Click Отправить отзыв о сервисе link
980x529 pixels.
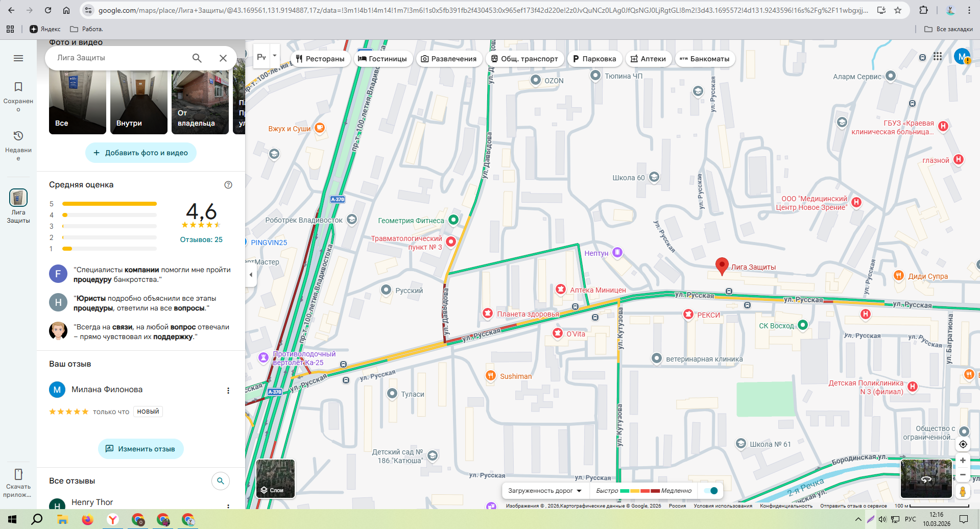853,506
